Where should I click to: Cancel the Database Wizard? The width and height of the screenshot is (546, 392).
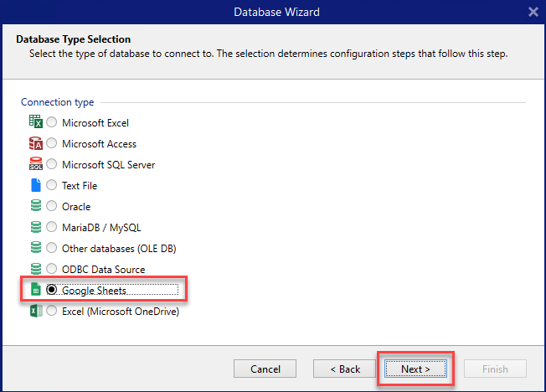tap(265, 369)
